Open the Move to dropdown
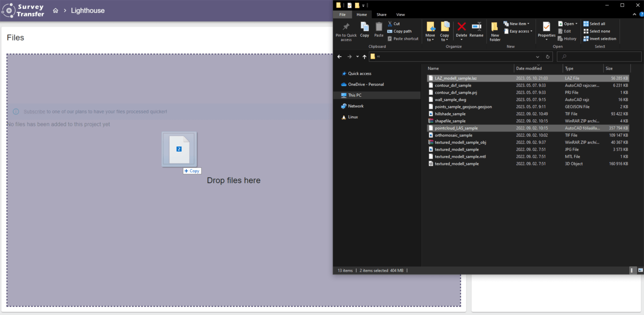644x315 pixels. click(430, 31)
